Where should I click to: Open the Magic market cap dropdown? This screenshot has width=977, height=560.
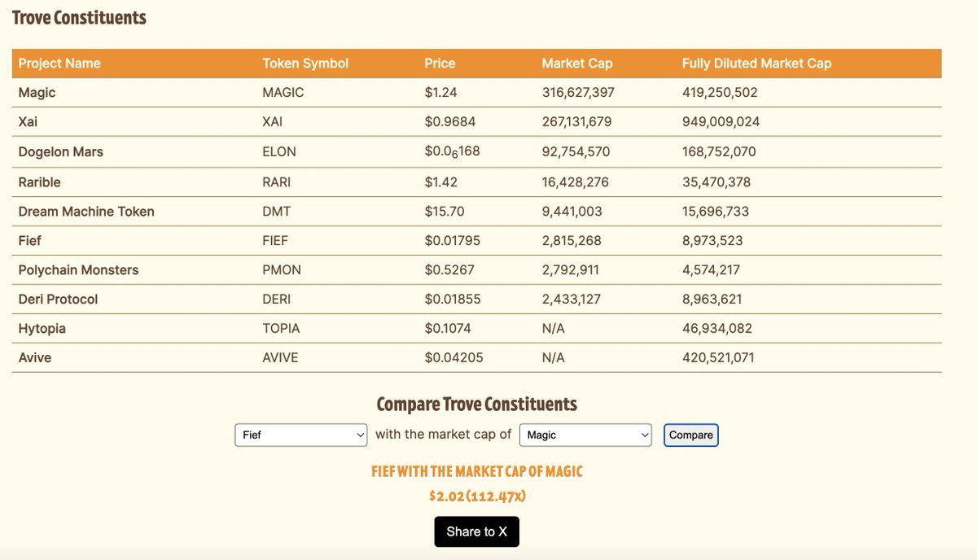585,435
